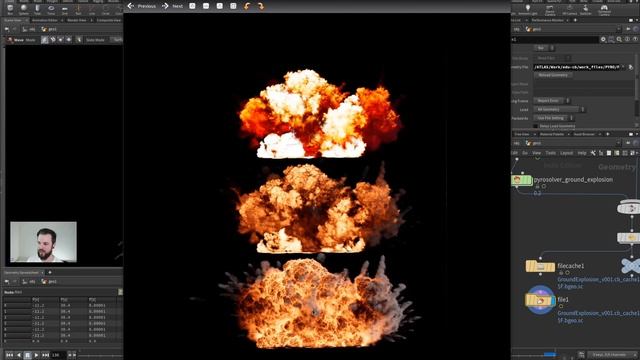The height and width of the screenshot is (360, 640).
Task: Switch to the Geometry Spreadsheet tab
Action: click(22, 272)
